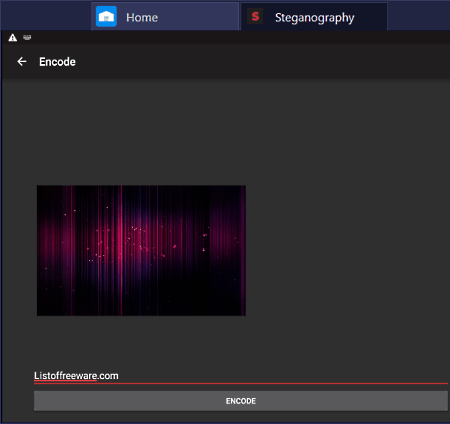
Task: Click the Encode header toolbar blank area
Action: point(260,62)
